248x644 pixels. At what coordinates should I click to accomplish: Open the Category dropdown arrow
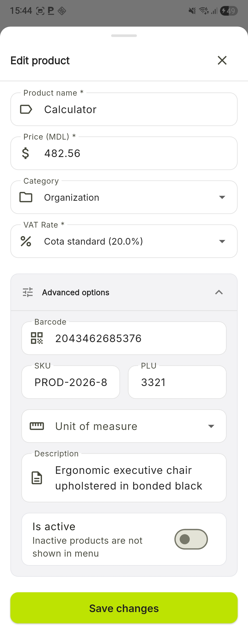(x=222, y=197)
